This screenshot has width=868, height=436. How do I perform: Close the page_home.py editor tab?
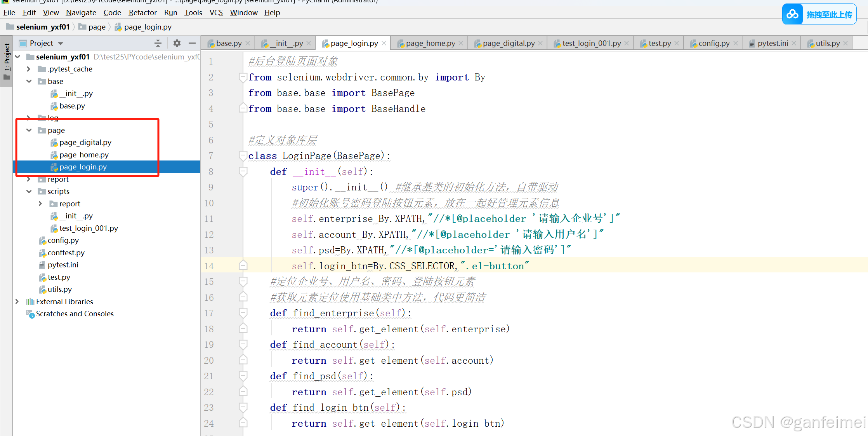[461, 43]
